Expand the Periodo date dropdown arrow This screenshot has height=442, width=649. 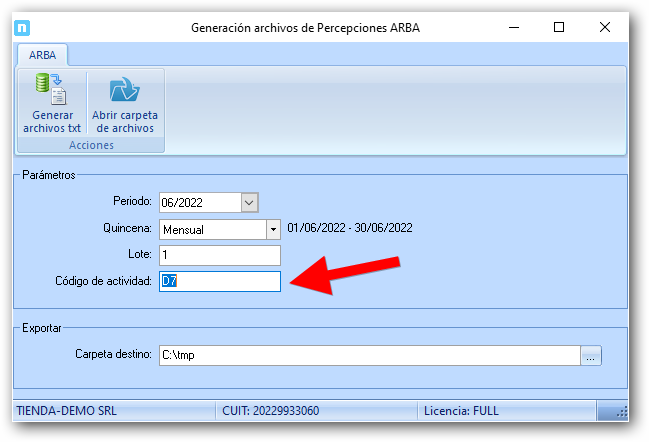click(250, 202)
